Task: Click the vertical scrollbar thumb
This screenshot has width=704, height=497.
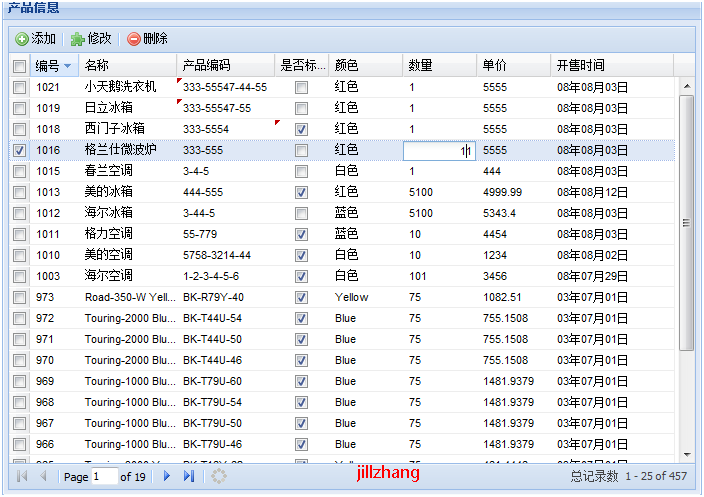Action: 686,223
